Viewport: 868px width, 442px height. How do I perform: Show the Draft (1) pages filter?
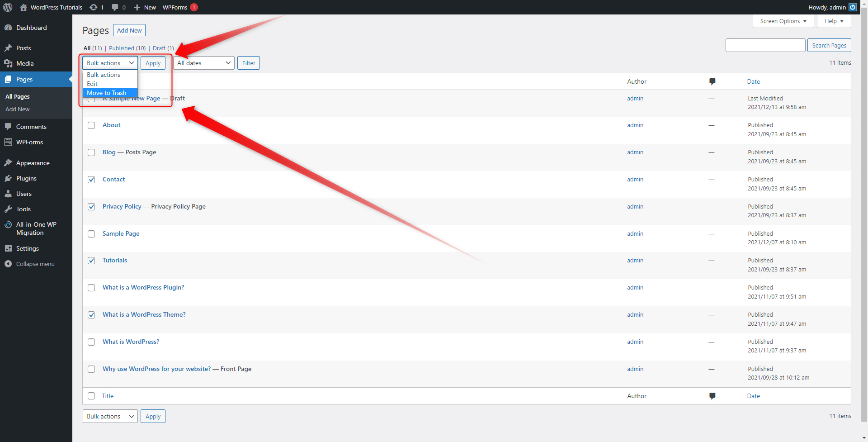click(x=163, y=48)
